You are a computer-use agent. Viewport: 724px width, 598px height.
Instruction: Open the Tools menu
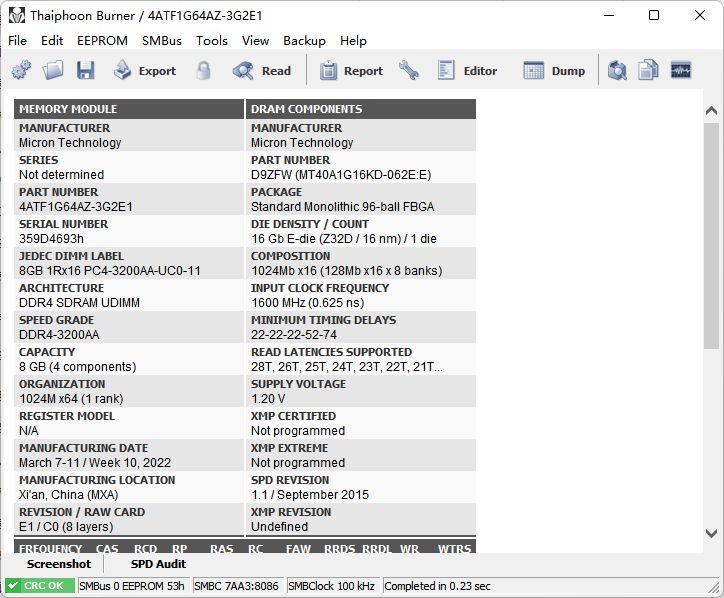click(212, 41)
